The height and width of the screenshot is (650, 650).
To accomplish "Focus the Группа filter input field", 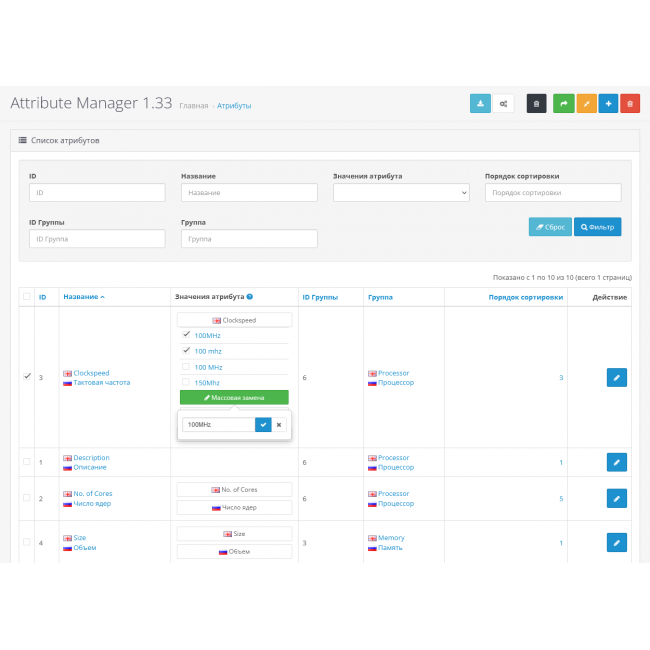I will pos(249,239).
